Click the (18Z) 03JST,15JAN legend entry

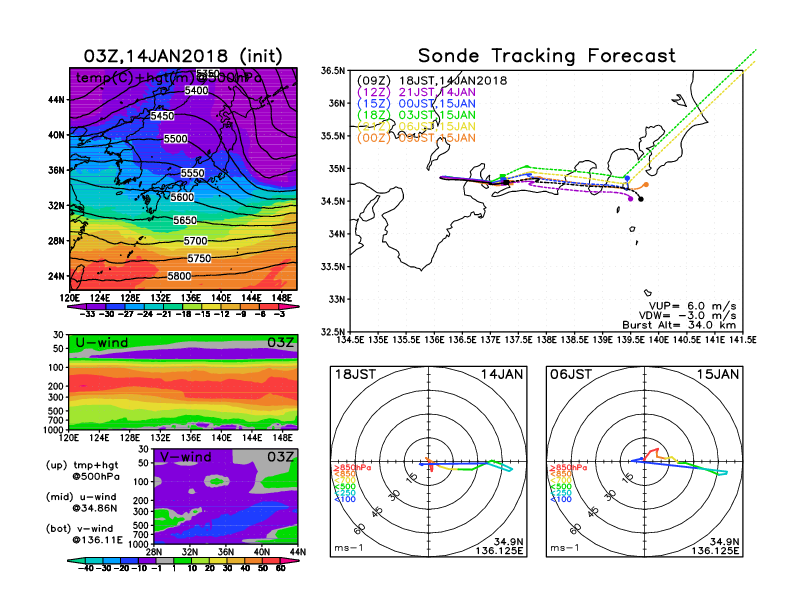(x=416, y=115)
